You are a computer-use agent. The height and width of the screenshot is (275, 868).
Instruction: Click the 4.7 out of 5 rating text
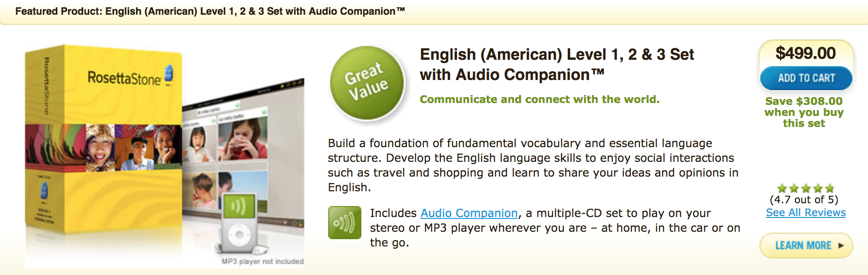pos(804,200)
